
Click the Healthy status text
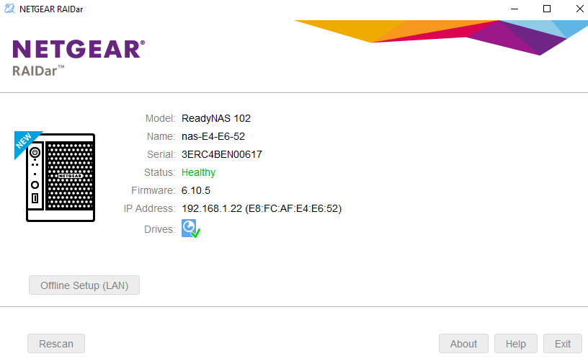[198, 172]
